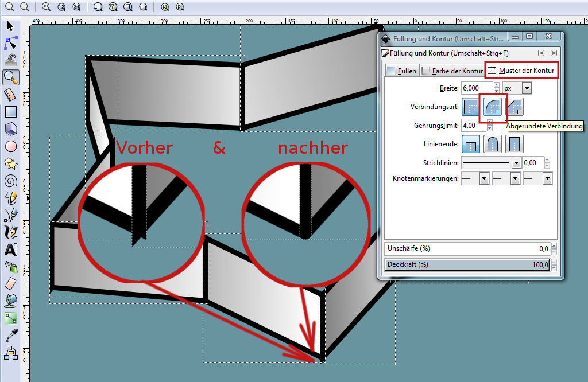The height and width of the screenshot is (382, 588).
Task: Click the Gehrungslimit stepper arrows
Action: (x=490, y=126)
